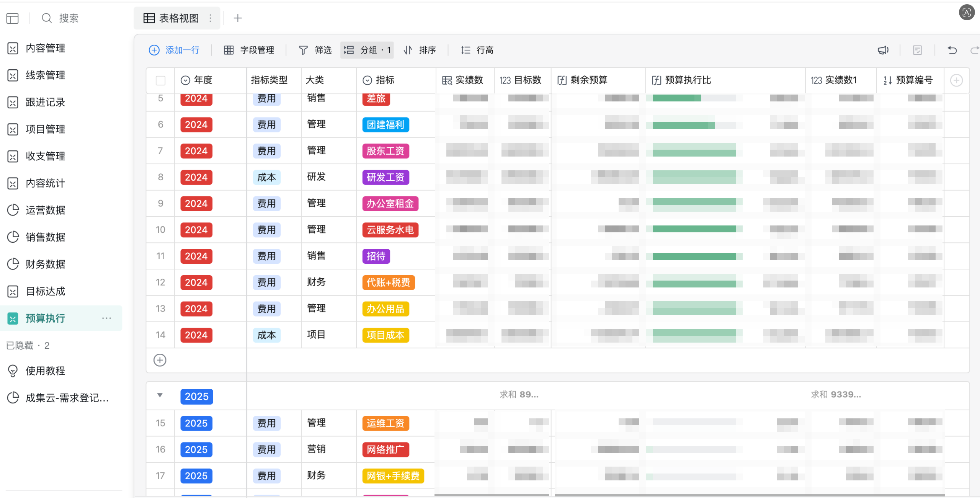Click the undo arrow icon
The width and height of the screenshot is (980, 498).
[952, 50]
